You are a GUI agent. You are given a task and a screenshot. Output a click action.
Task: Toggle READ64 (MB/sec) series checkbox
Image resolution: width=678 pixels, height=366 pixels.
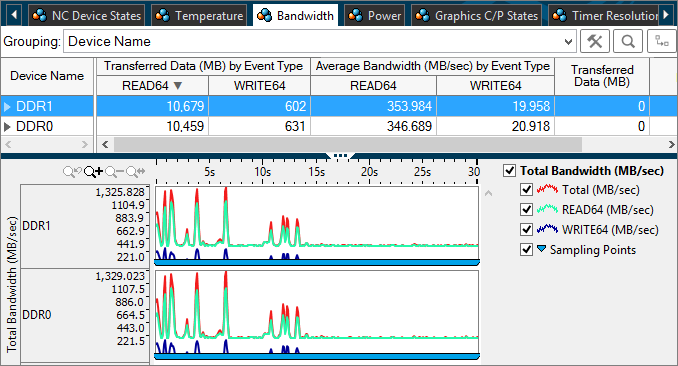[x=526, y=209]
